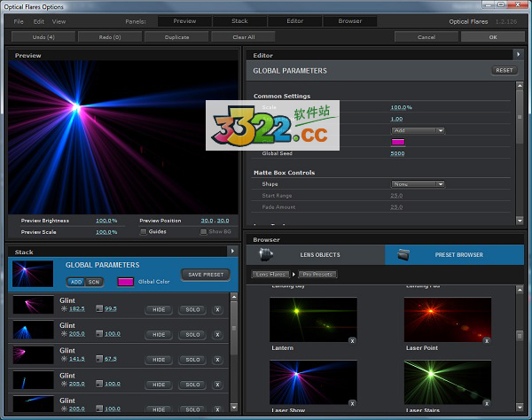The image size is (532, 420).
Task: Open the Add blend mode dropdown in Editor
Action: (x=418, y=130)
